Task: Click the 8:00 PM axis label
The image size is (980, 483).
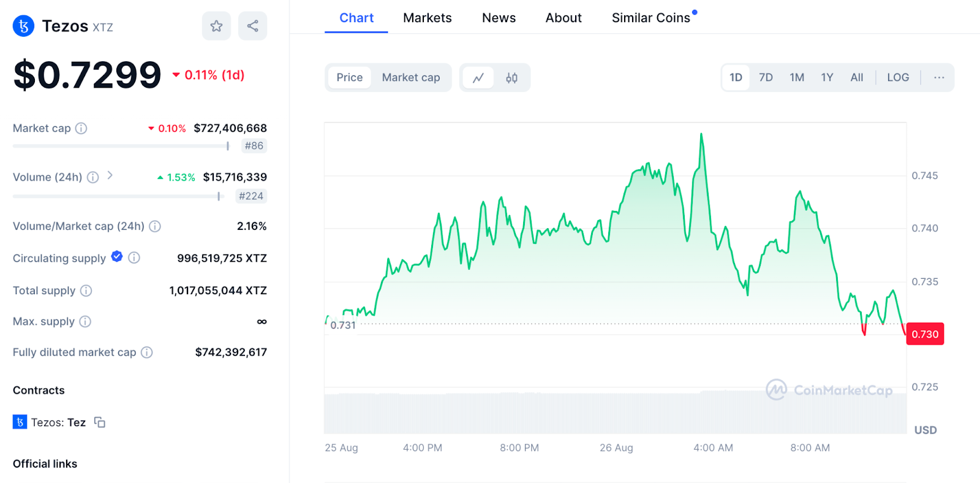Action: click(x=519, y=447)
